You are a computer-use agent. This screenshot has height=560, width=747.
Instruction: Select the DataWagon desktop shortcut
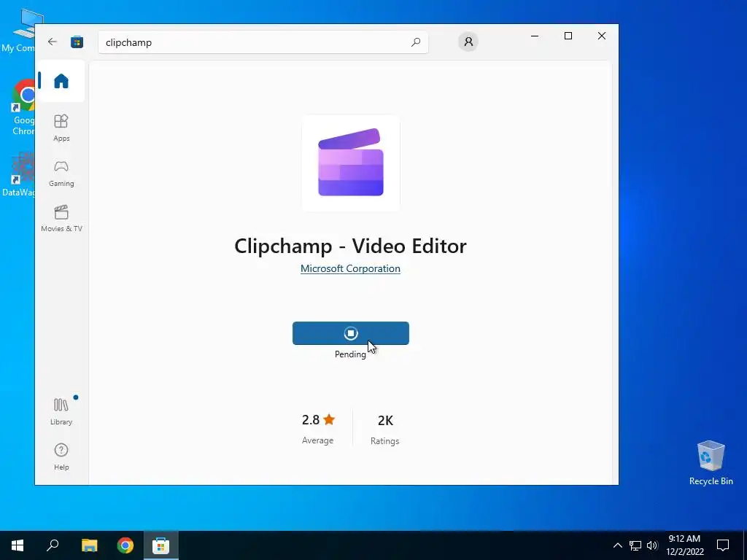[19, 175]
